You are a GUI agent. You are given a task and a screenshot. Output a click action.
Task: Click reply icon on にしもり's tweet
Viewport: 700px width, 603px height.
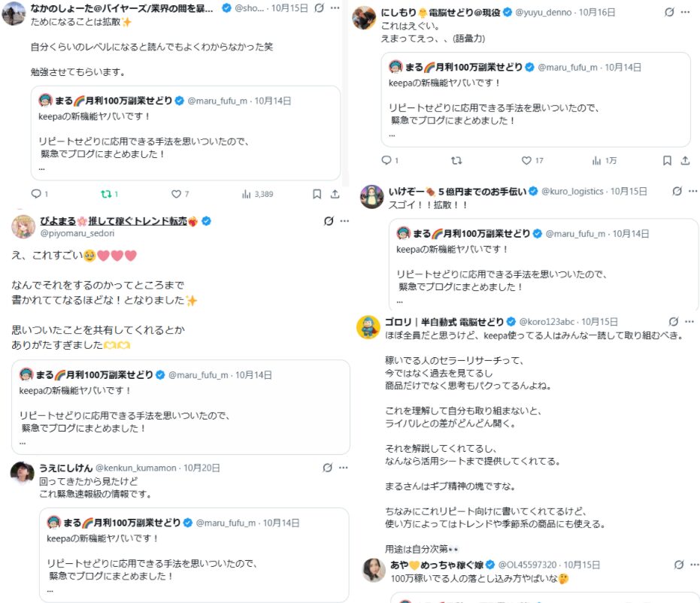(x=386, y=160)
